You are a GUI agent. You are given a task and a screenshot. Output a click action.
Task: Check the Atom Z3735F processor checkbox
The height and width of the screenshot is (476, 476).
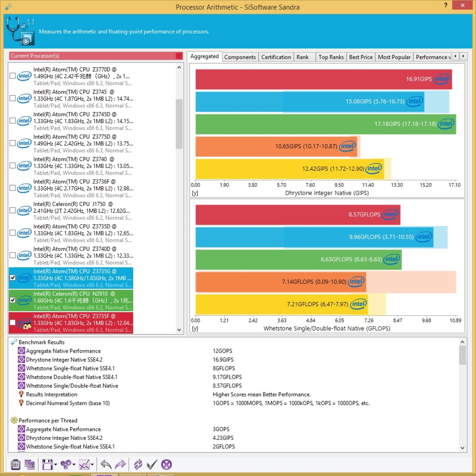[x=13, y=323]
